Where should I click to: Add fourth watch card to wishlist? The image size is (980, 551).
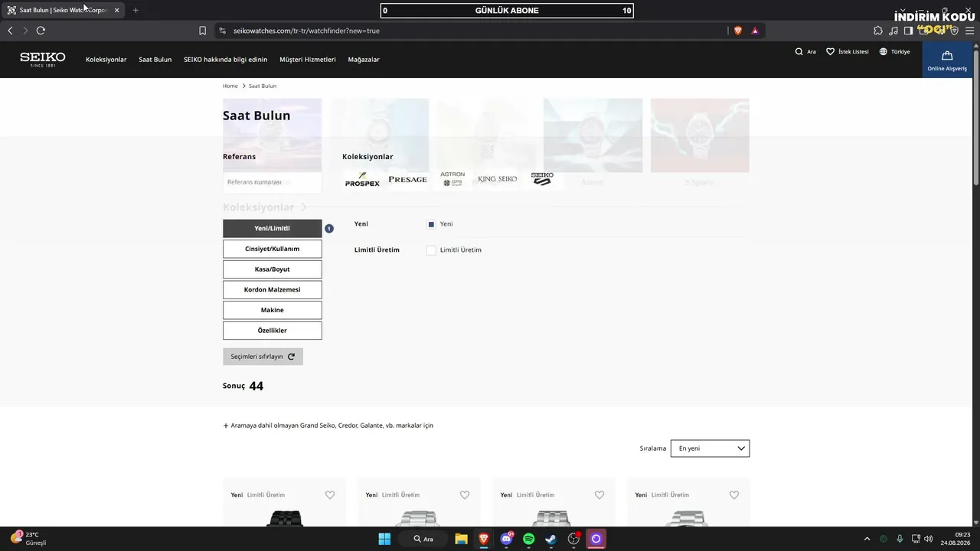point(734,495)
